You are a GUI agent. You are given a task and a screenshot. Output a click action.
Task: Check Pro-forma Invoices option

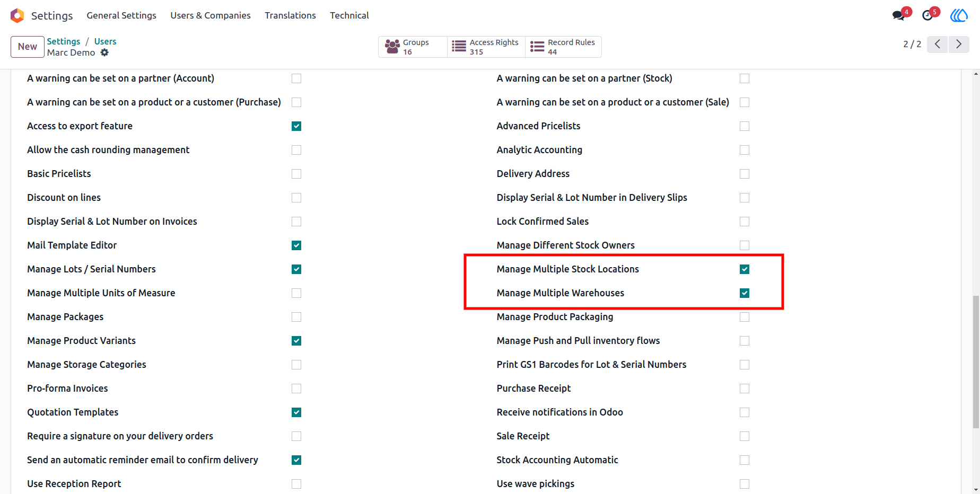(x=296, y=389)
